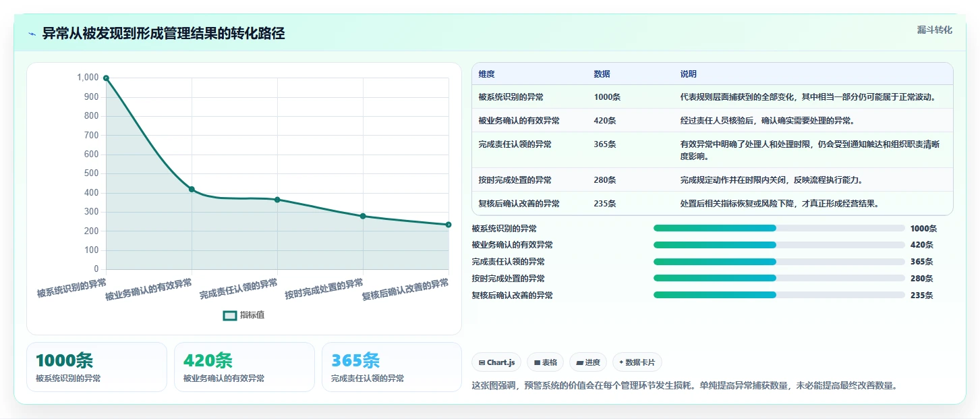Click the 数据 column header
The width and height of the screenshot is (980, 419).
(602, 74)
